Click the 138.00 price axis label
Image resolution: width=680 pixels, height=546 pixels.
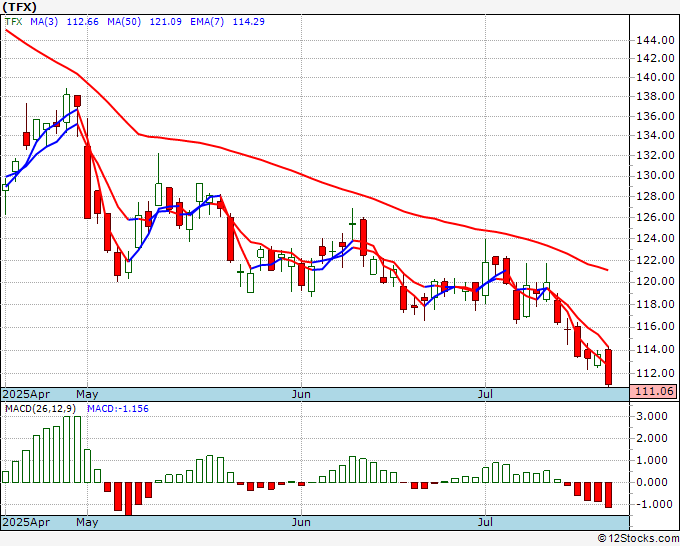point(655,96)
